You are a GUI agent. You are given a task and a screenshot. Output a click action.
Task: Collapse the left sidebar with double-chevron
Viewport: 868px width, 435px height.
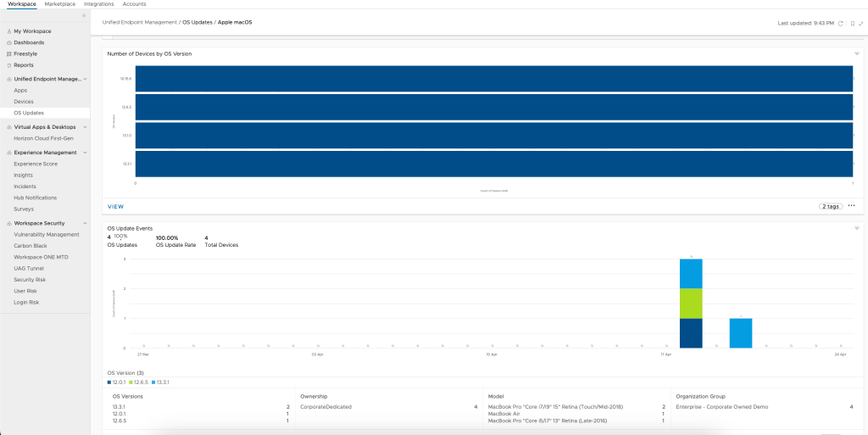click(83, 16)
